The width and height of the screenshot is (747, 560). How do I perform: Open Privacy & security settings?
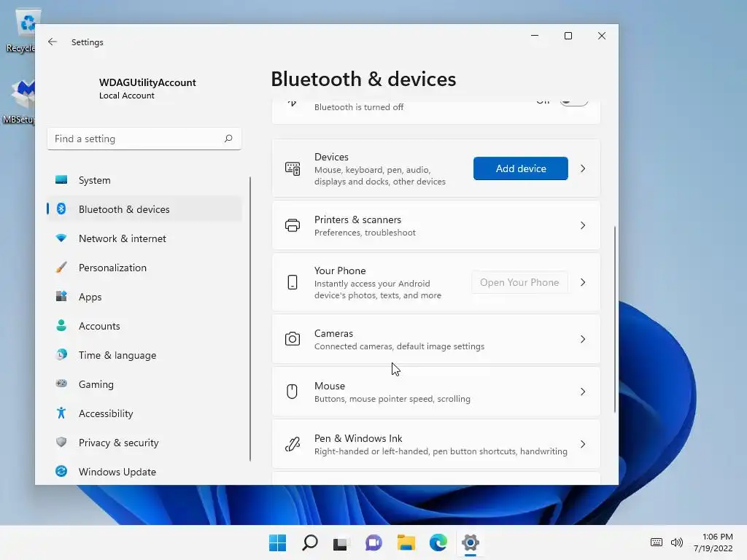coord(144,443)
